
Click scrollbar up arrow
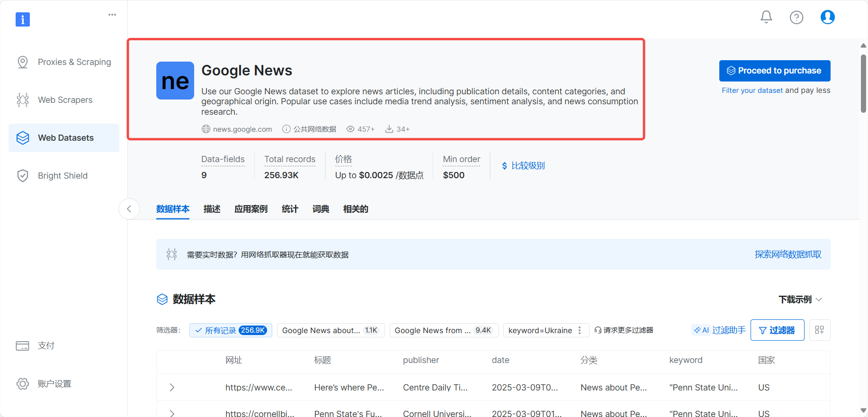click(863, 45)
